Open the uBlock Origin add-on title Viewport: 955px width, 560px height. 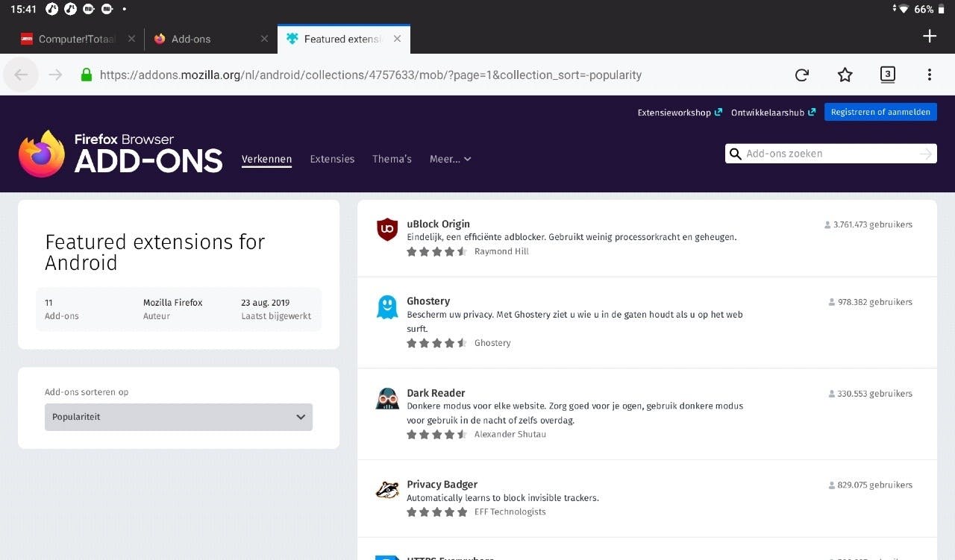(x=438, y=224)
